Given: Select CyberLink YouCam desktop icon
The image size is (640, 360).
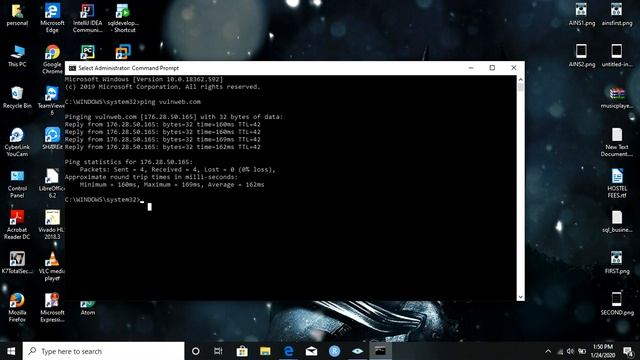Looking at the screenshot, I should 17,142.
